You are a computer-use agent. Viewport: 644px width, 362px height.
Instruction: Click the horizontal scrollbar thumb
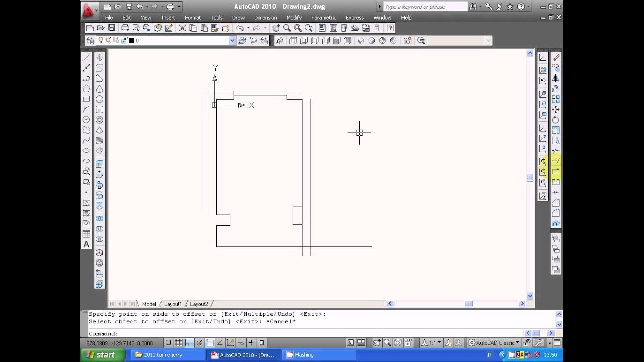pos(469,304)
